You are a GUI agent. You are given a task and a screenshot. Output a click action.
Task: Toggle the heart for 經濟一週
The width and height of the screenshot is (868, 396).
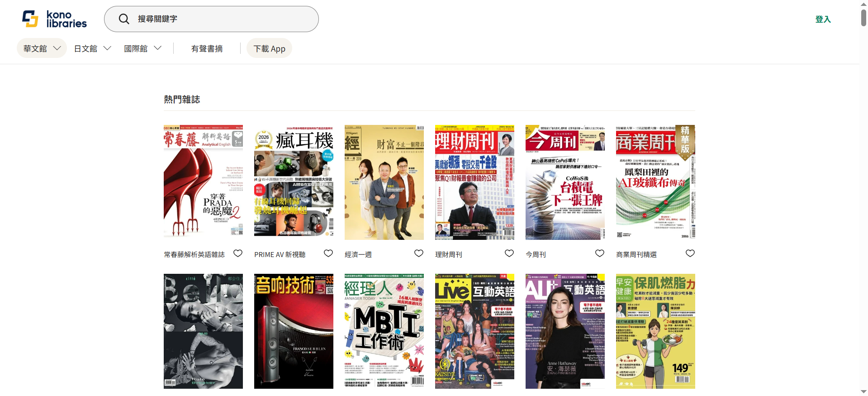click(419, 253)
